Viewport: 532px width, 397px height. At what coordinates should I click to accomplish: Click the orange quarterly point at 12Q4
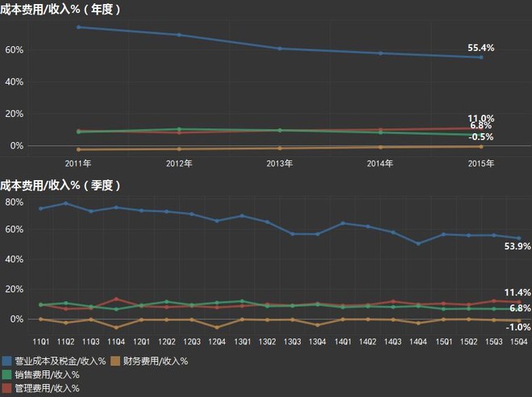(x=217, y=328)
